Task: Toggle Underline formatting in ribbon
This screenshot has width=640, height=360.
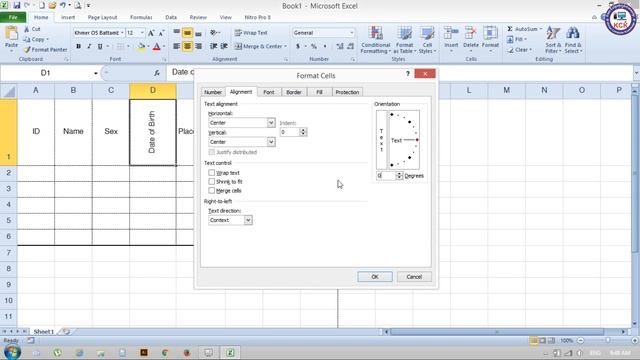Action: point(100,47)
